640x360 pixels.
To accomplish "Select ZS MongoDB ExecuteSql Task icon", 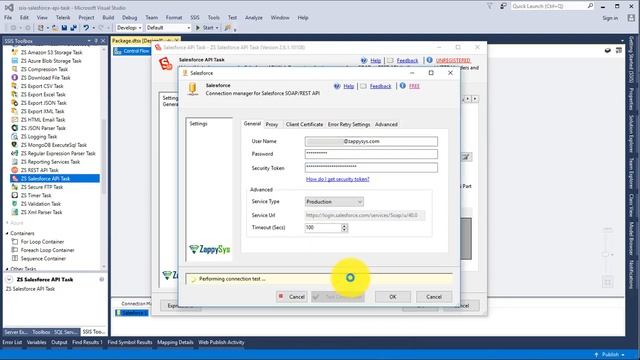I will pyautogui.click(x=15, y=145).
